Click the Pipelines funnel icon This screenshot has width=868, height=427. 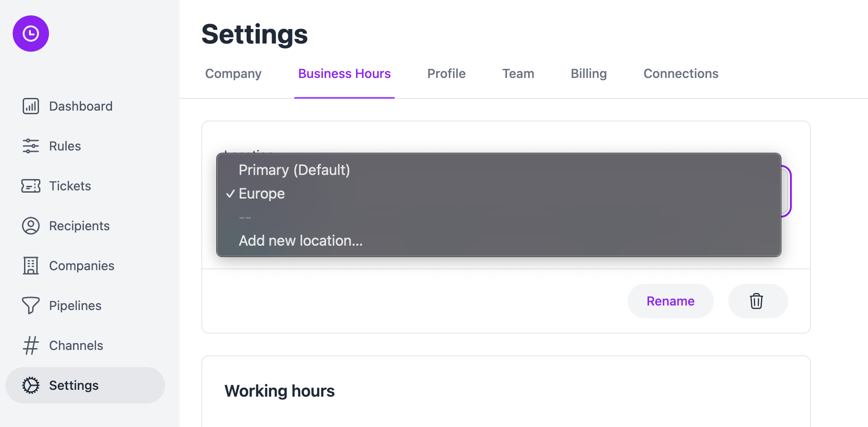(31, 306)
